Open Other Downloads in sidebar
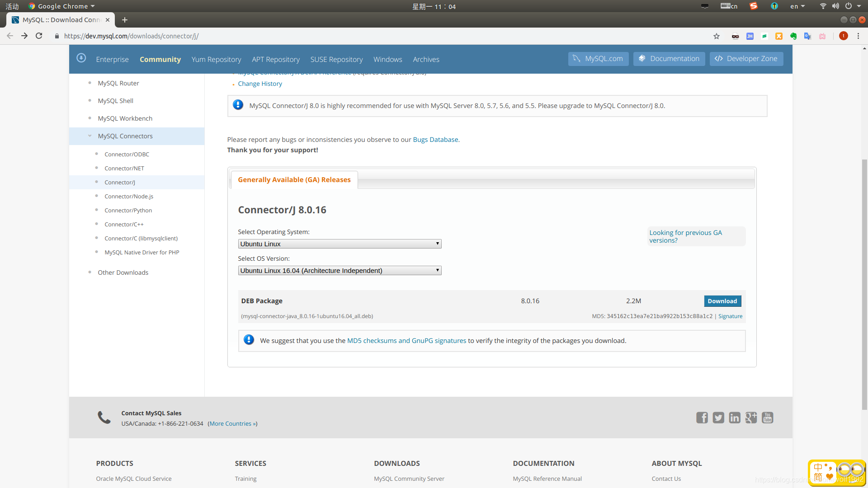This screenshot has width=868, height=488. [x=123, y=272]
